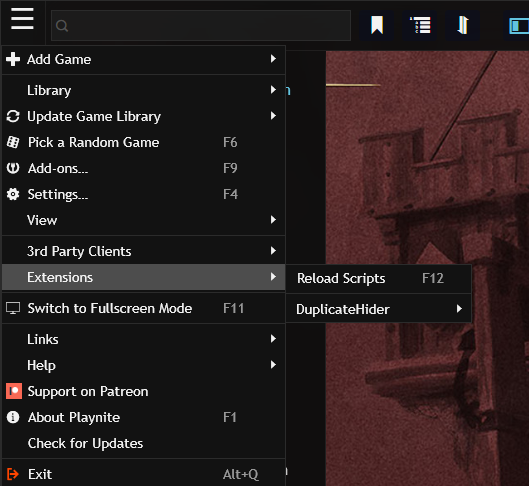Click the F4 shortcut label
This screenshot has width=529, height=486.
coord(230,194)
